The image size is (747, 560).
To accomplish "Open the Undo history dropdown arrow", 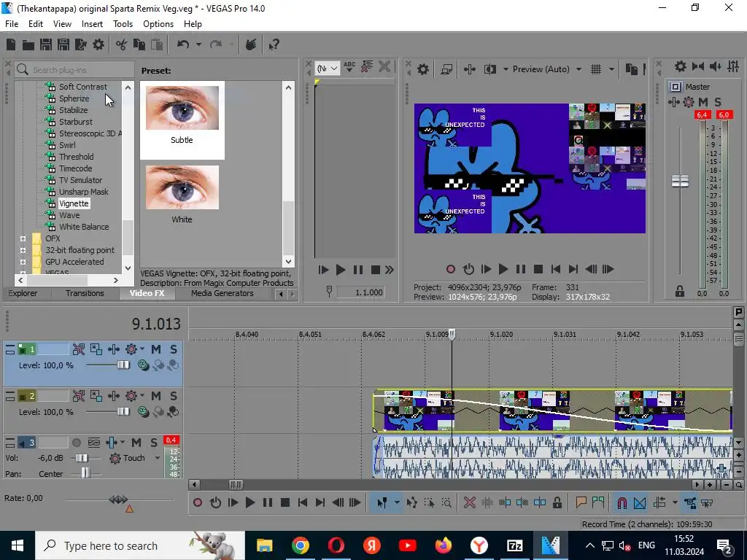I will [198, 44].
